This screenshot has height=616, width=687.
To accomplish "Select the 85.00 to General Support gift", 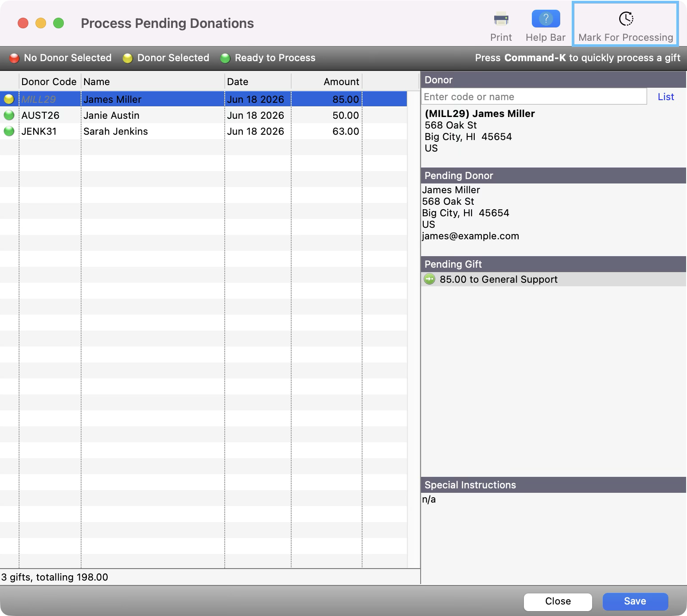I will (554, 279).
